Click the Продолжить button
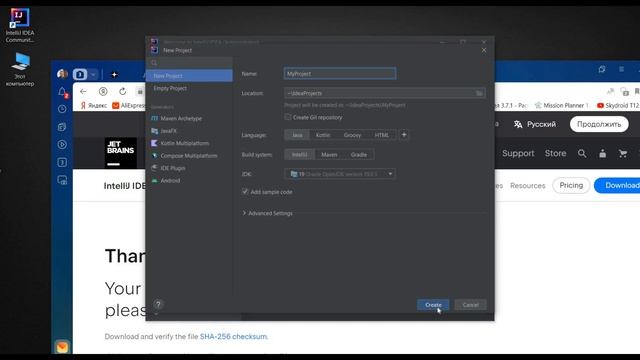The width and height of the screenshot is (640, 360). click(x=599, y=124)
